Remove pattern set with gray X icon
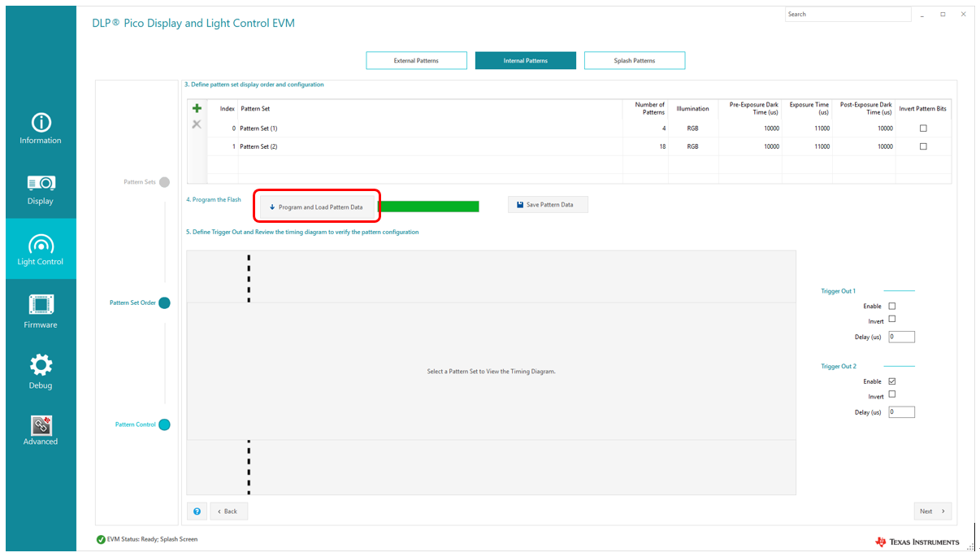This screenshot has height=557, width=980. click(196, 124)
